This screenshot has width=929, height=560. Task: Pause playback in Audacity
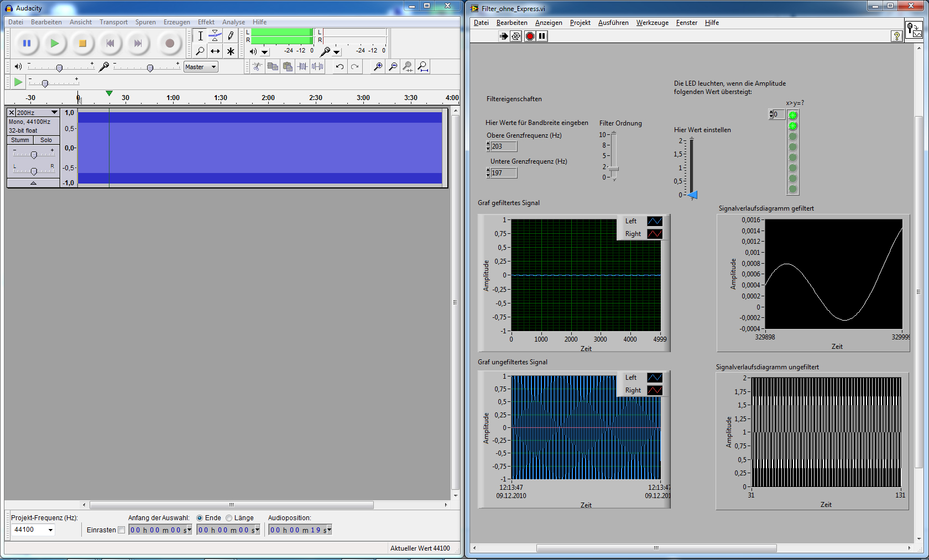click(27, 43)
